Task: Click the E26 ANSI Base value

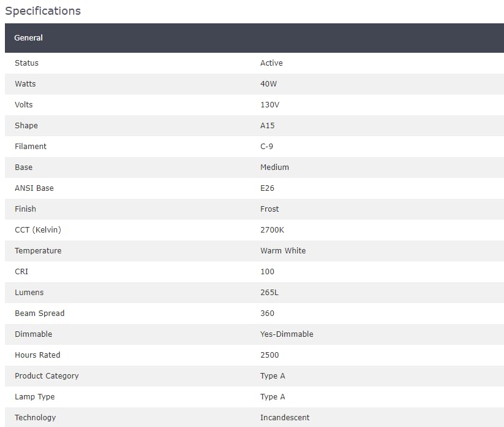Action: coord(267,188)
